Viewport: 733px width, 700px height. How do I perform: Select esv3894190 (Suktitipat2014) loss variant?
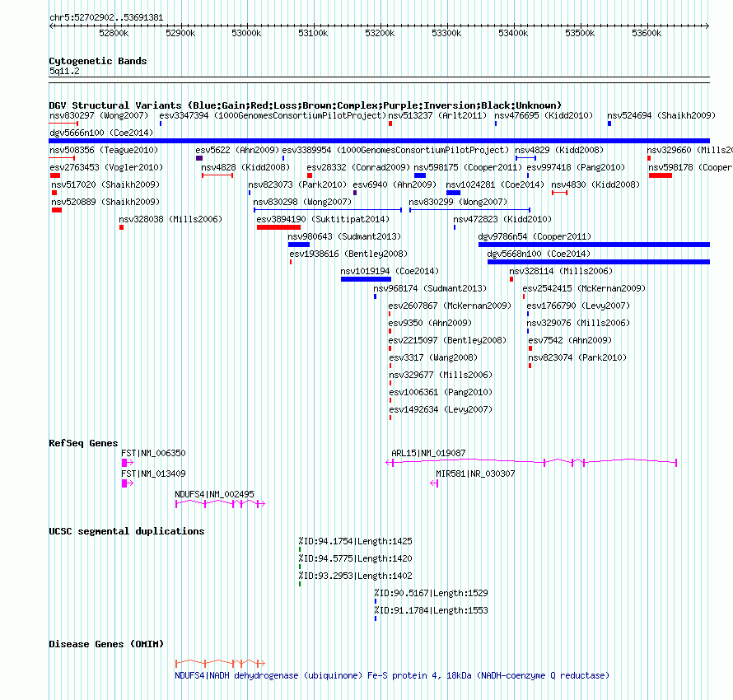[x=323, y=219]
